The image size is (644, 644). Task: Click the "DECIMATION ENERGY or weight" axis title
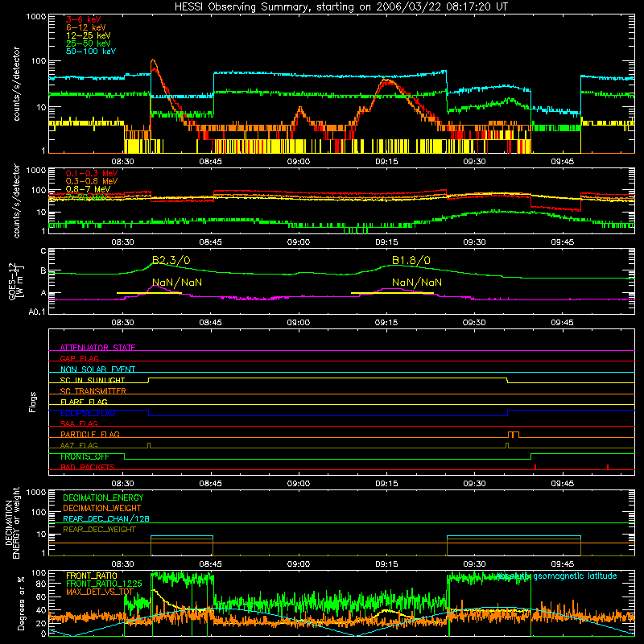[x=12, y=522]
